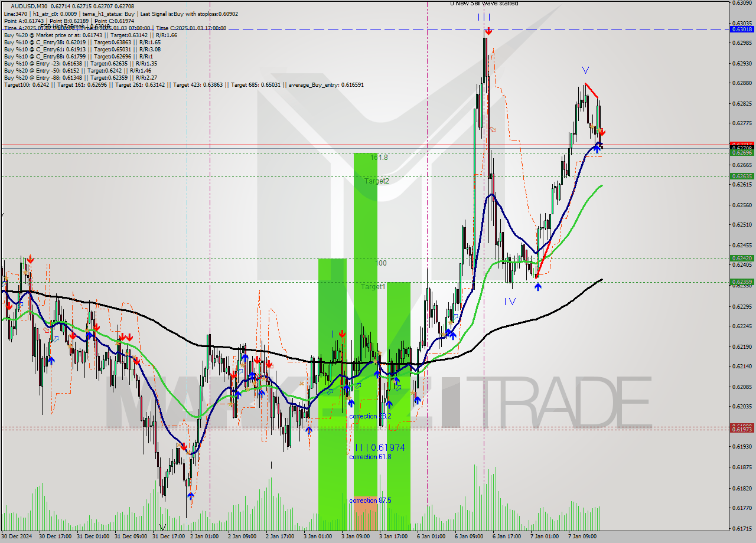
Task: Select the 'Target2' label on green bar
Action: point(376,181)
